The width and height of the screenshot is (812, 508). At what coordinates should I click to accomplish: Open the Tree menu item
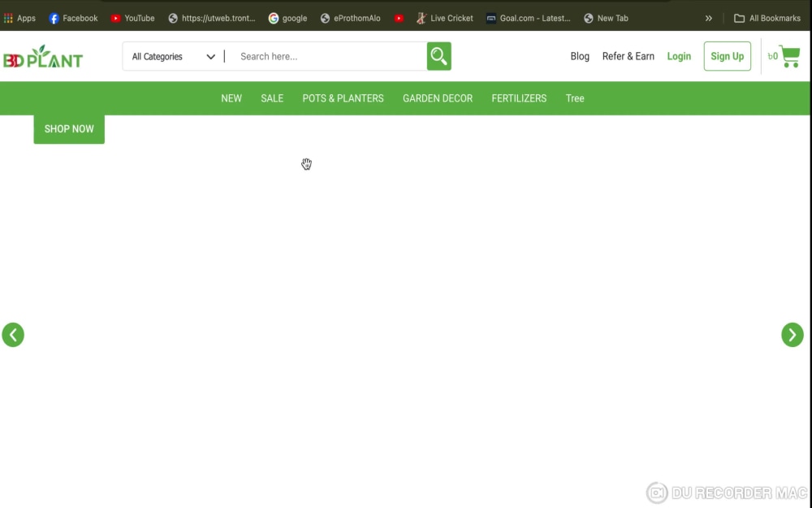pyautogui.click(x=575, y=98)
